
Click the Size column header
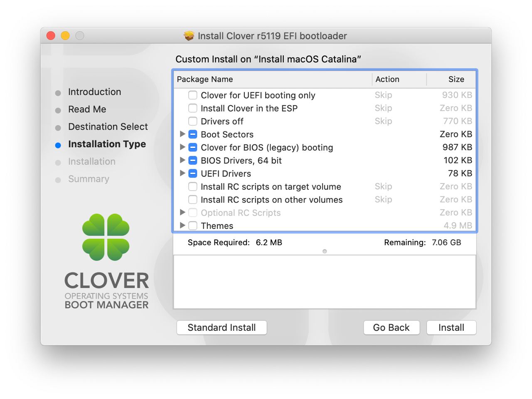pyautogui.click(x=451, y=79)
